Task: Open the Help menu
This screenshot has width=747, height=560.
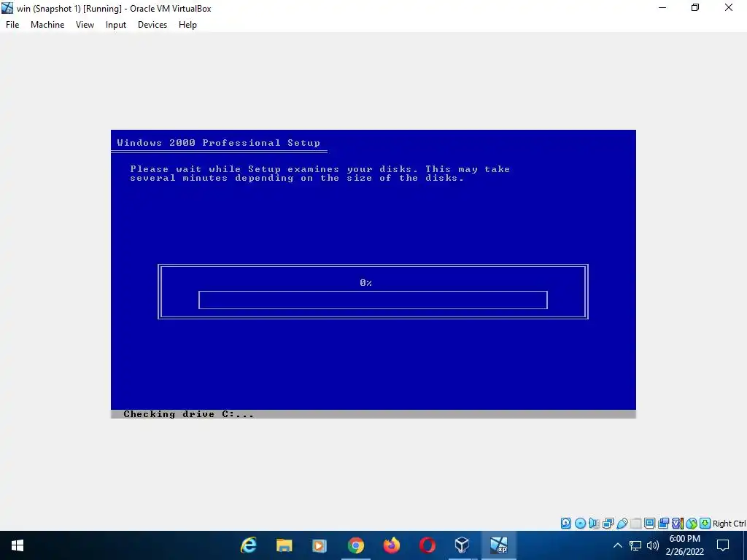Action: pyautogui.click(x=187, y=25)
